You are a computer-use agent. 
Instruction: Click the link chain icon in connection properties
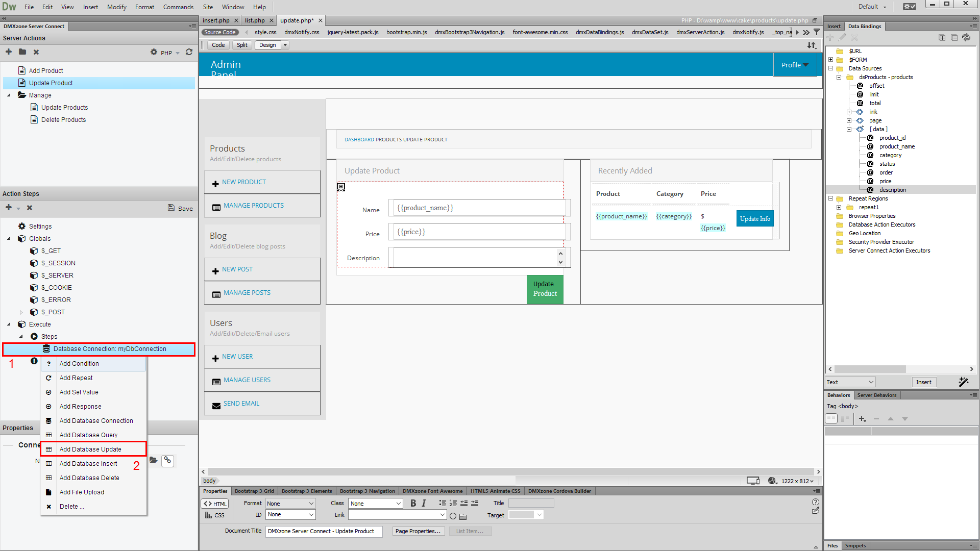click(x=167, y=461)
